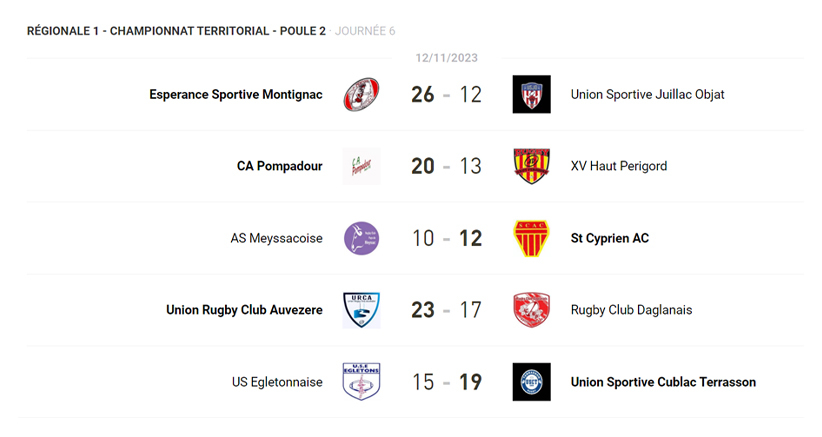Click the Union Sportive Cublac Terrasson logo
The width and height of the screenshot is (822, 437).
tap(531, 382)
